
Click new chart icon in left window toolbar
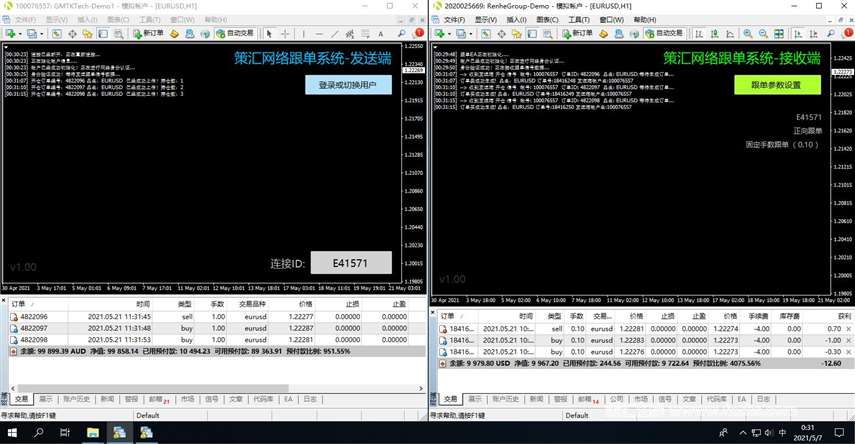point(10,34)
